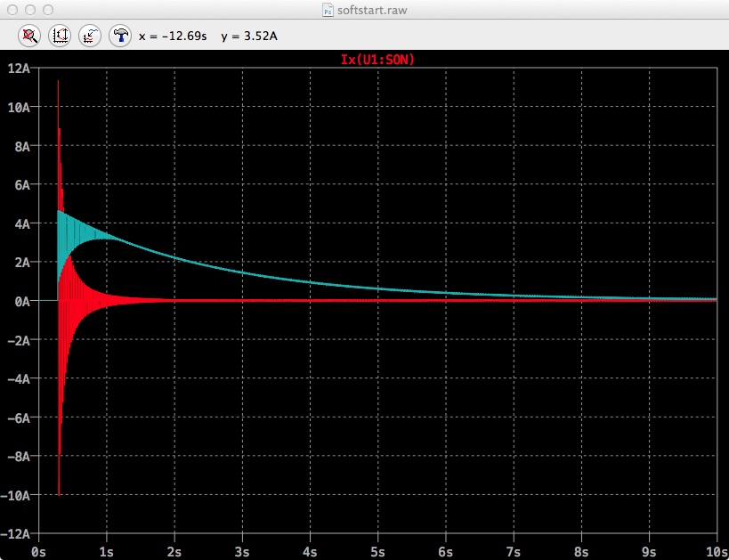729x560 pixels.
Task: Click the 5s time axis label
Action: [x=377, y=552]
